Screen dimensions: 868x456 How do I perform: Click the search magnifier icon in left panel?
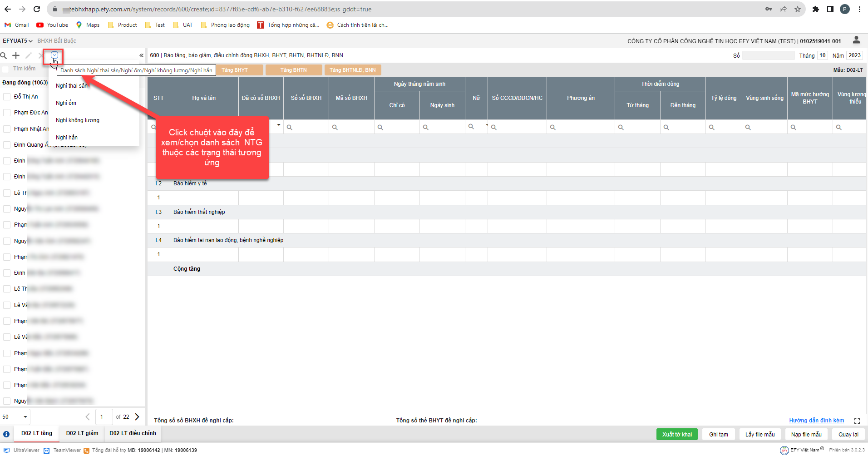pos(4,55)
